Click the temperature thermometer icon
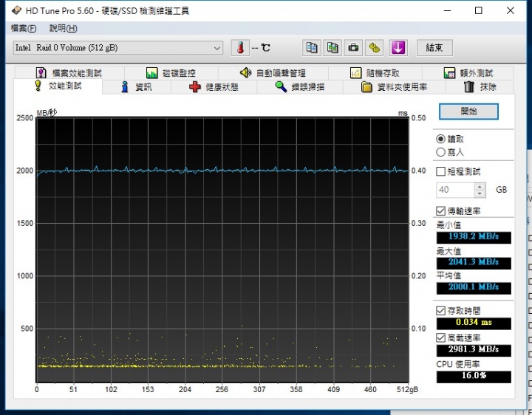The image size is (532, 415). [x=240, y=48]
